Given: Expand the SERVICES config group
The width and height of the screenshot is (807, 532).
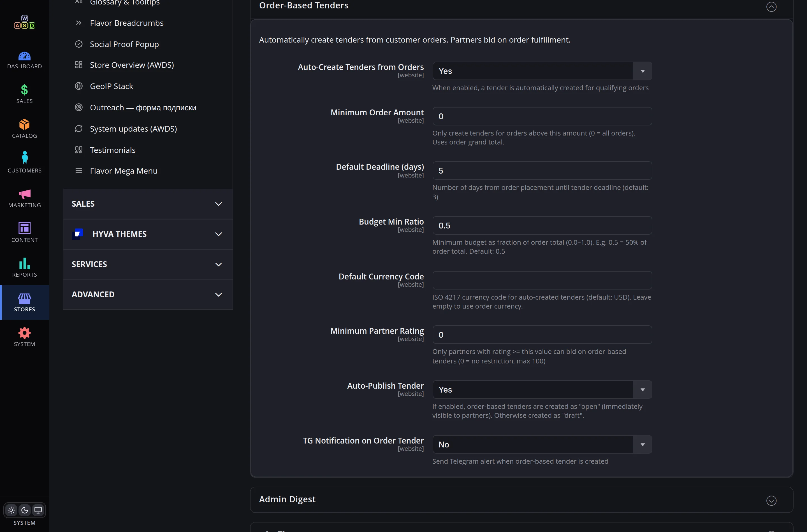Looking at the screenshot, I should [148, 264].
